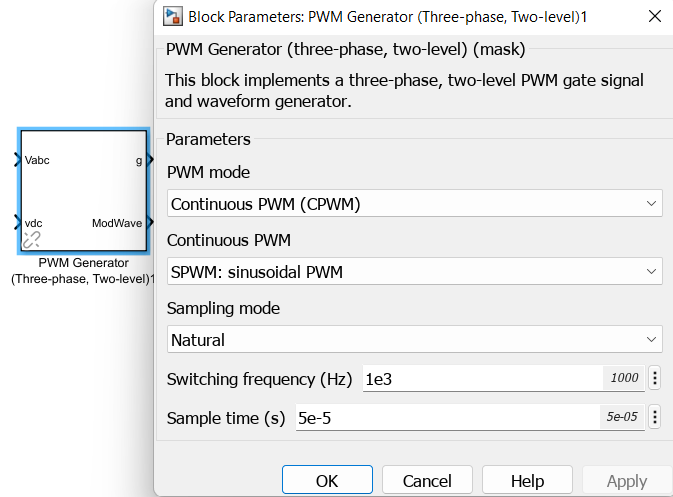Click the PWM Generator block name label
The width and height of the screenshot is (673, 497).
point(83,271)
